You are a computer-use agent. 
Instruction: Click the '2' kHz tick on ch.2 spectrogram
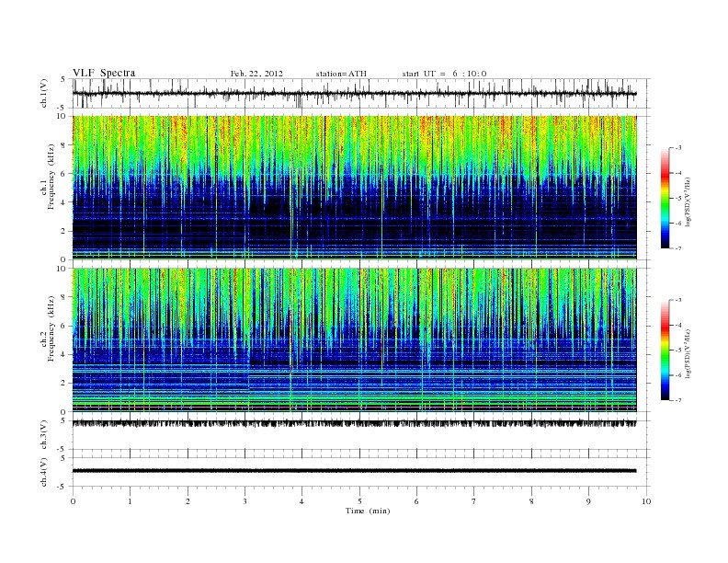pyautogui.click(x=63, y=384)
